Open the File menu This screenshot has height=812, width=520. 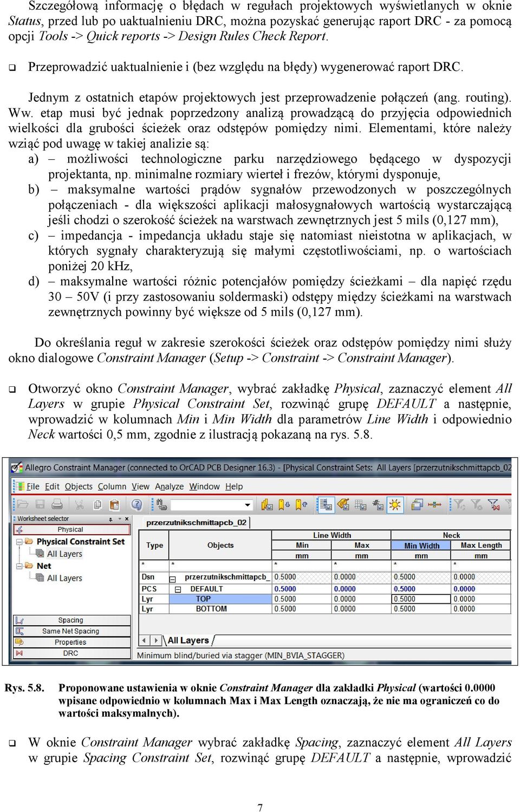[33, 486]
